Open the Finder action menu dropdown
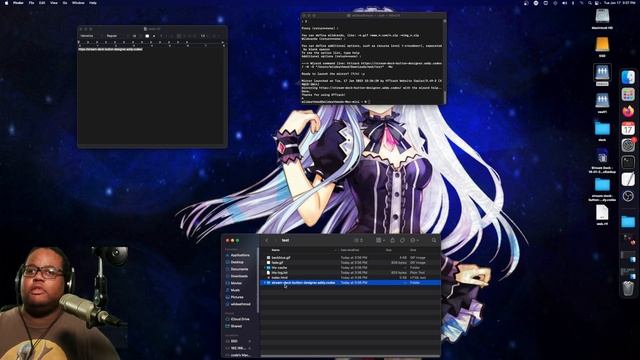This screenshot has height=360, width=640. pyautogui.click(x=415, y=240)
